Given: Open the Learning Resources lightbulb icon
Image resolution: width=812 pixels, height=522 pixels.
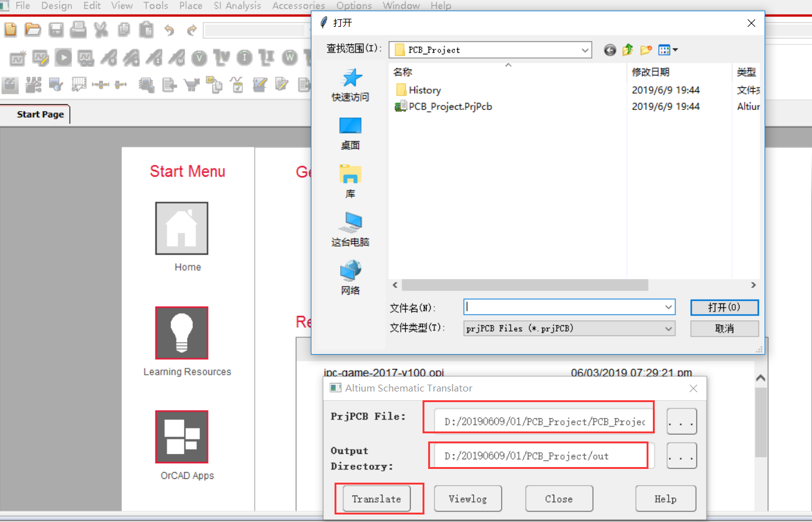Looking at the screenshot, I should click(182, 333).
